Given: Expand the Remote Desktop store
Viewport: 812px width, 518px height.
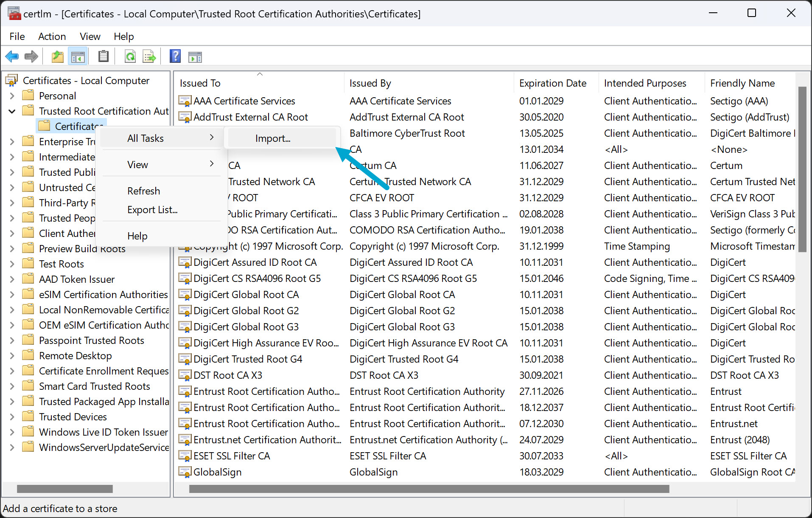Looking at the screenshot, I should tap(12, 355).
